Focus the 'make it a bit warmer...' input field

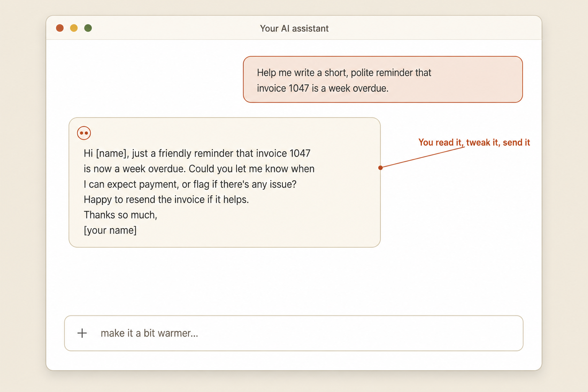coord(294,333)
